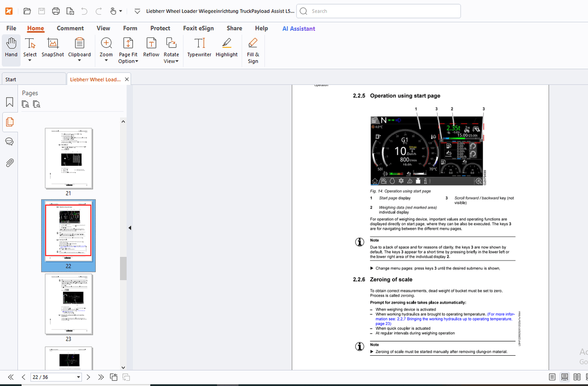588x386 pixels.
Task: Select the Hand tool
Action: [10, 47]
